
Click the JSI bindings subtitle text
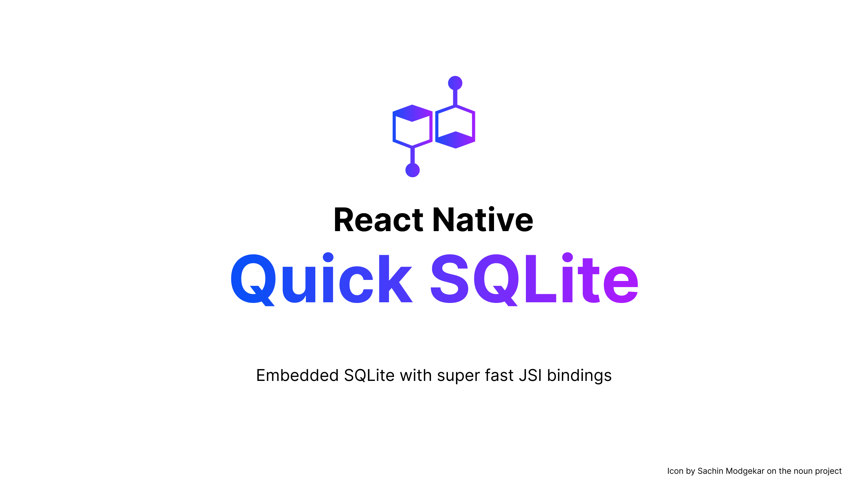pyautogui.click(x=434, y=375)
